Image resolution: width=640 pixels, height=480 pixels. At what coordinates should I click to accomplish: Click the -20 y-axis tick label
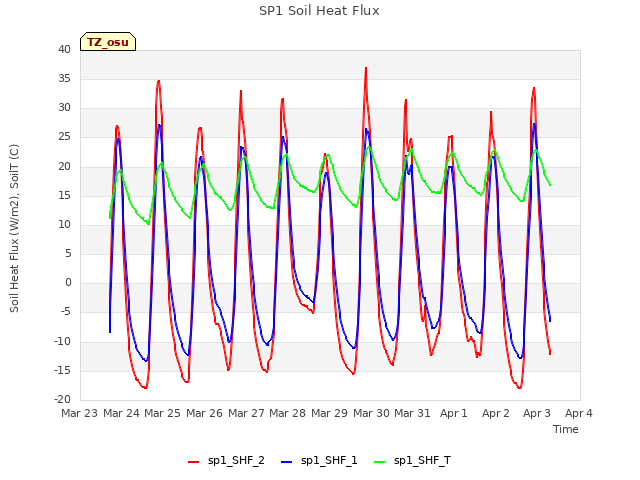tap(63, 400)
